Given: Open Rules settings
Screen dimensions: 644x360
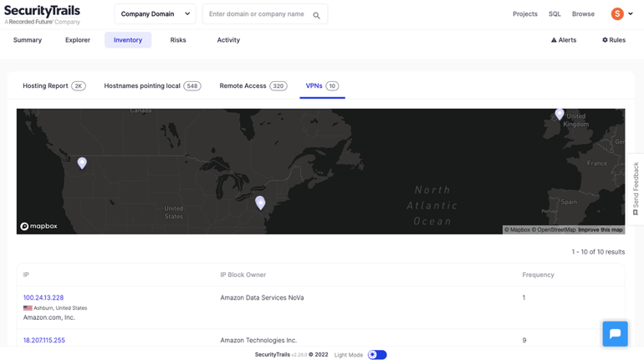Looking at the screenshot, I should click(x=614, y=40).
